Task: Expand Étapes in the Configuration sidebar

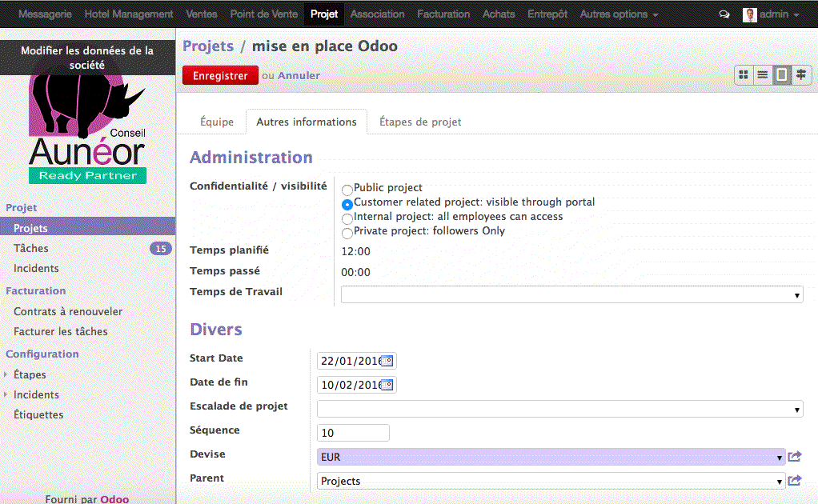Action: pyautogui.click(x=6, y=374)
